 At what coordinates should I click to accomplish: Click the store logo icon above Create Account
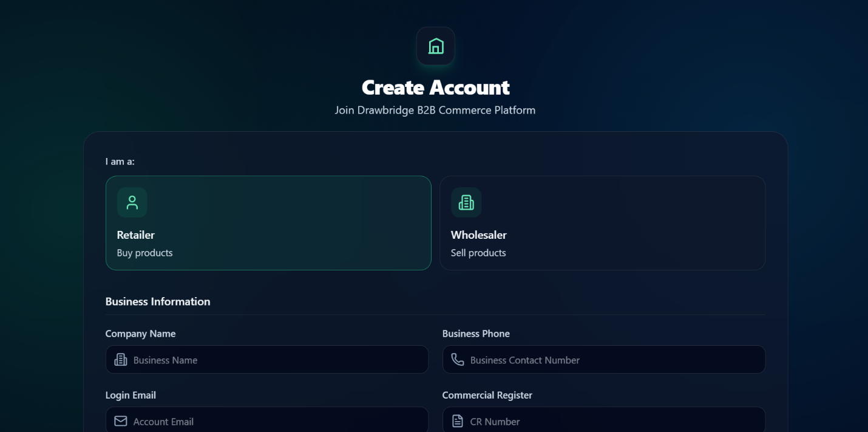436,46
